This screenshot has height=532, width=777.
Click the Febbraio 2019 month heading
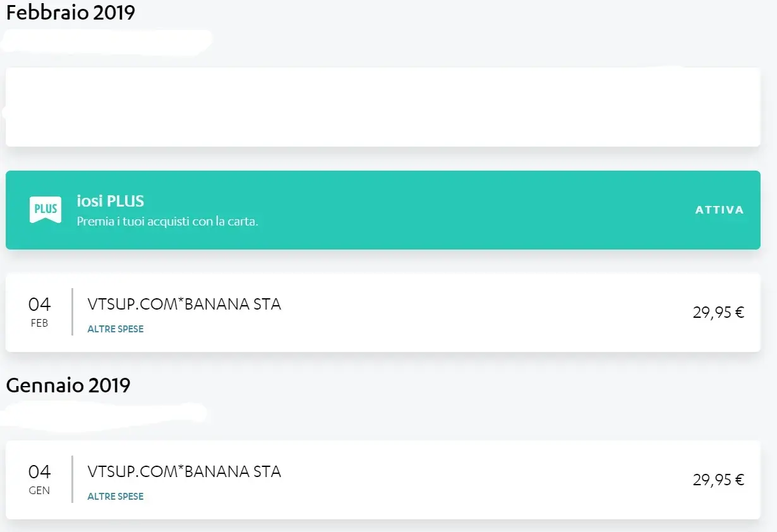coord(71,13)
